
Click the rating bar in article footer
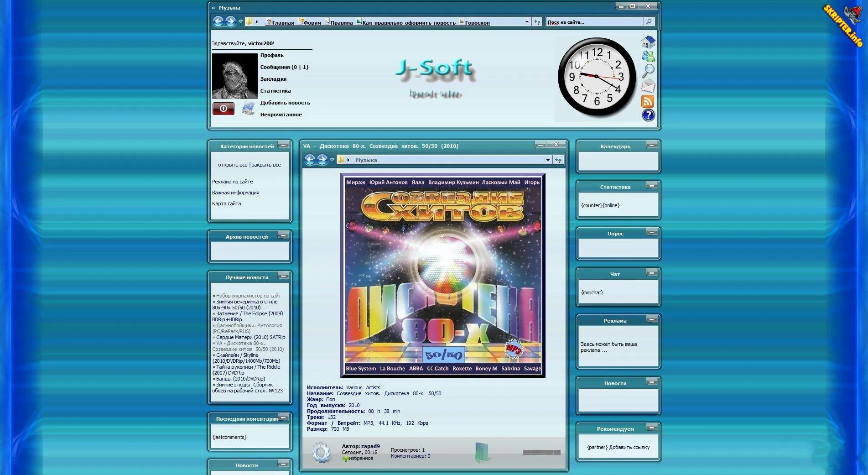(x=541, y=452)
